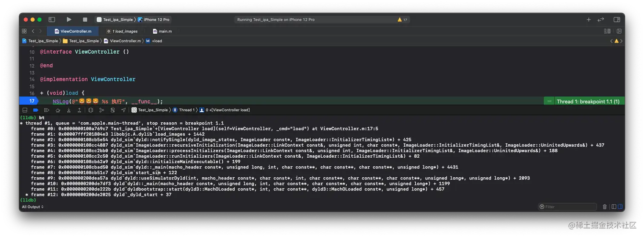Click the @implementation ViewController line
This screenshot has height=237, width=644.
[88, 79]
